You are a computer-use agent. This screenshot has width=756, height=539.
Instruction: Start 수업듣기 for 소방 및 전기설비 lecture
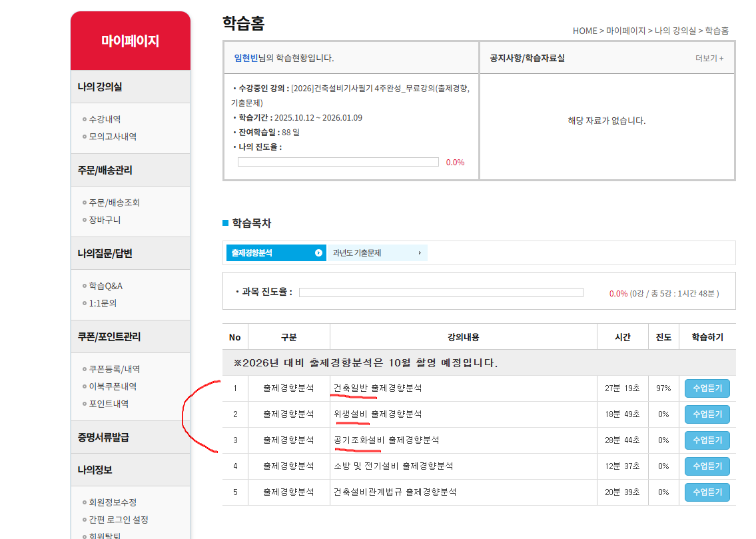coord(707,466)
